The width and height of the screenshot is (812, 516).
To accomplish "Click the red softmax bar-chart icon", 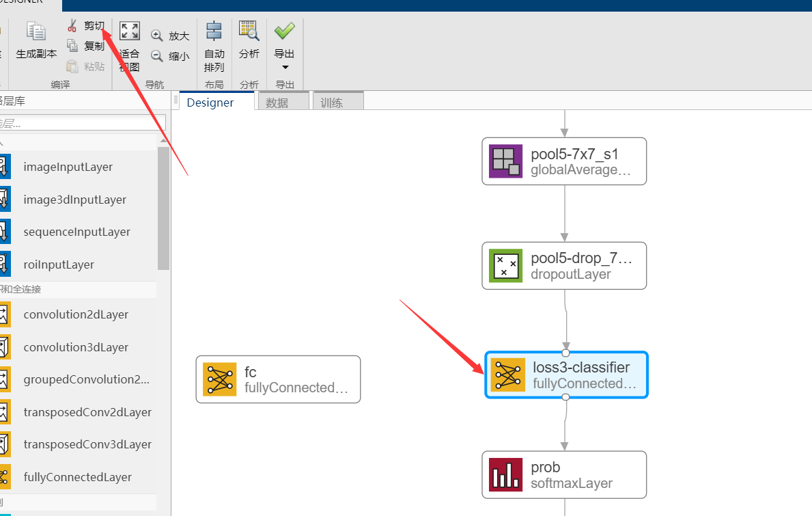I will click(505, 474).
